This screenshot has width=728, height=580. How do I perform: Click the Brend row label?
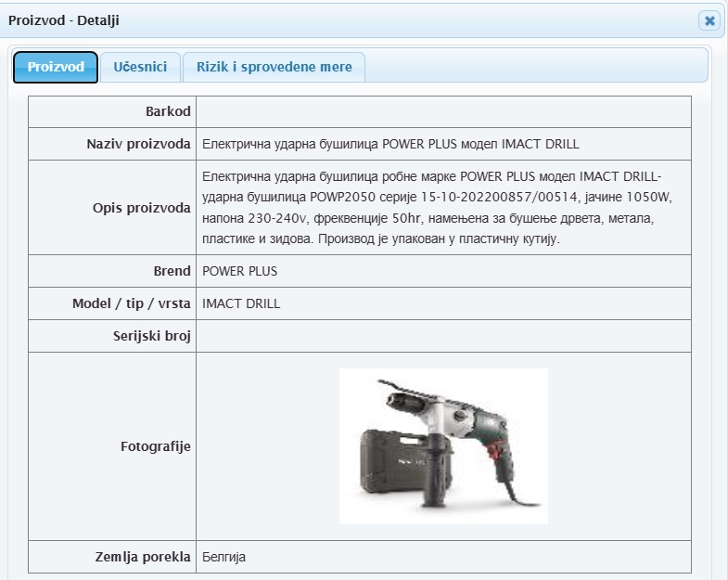pos(172,271)
